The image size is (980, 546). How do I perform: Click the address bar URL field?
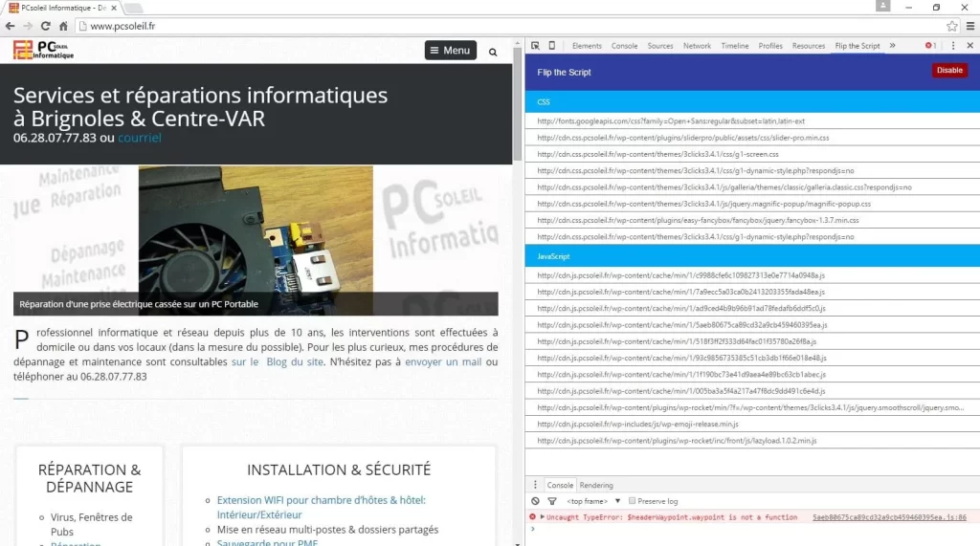pos(513,26)
